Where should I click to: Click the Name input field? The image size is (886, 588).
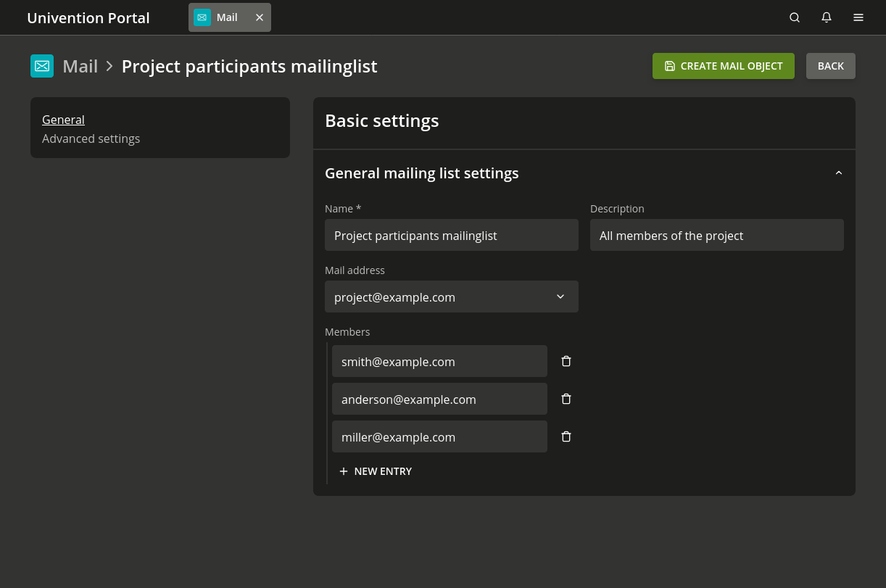click(451, 236)
